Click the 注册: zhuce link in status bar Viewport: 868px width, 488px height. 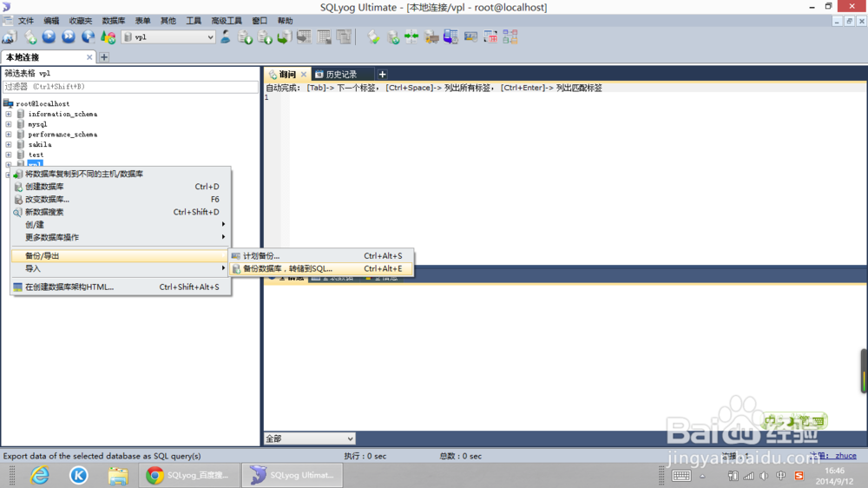[x=833, y=456]
